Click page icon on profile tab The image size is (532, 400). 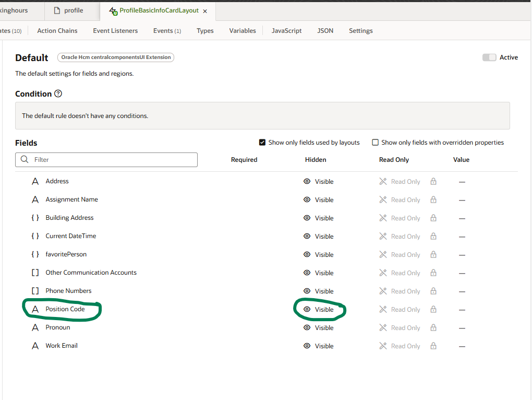point(57,10)
